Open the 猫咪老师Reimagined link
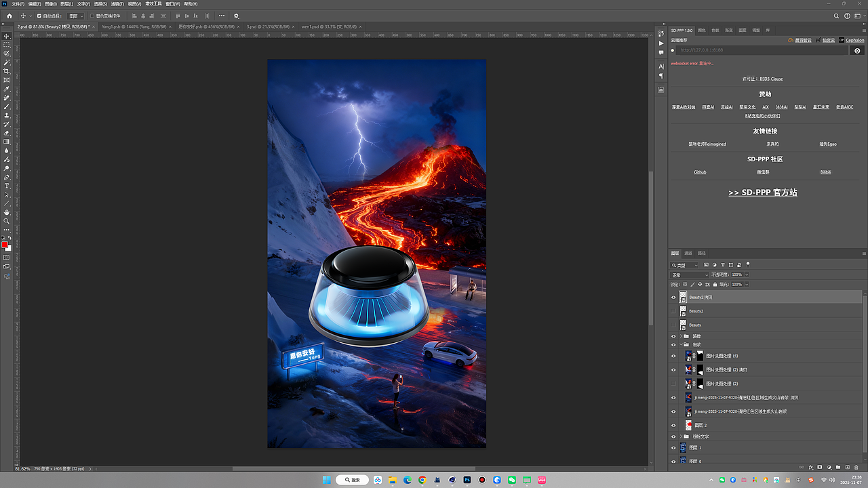 707,144
